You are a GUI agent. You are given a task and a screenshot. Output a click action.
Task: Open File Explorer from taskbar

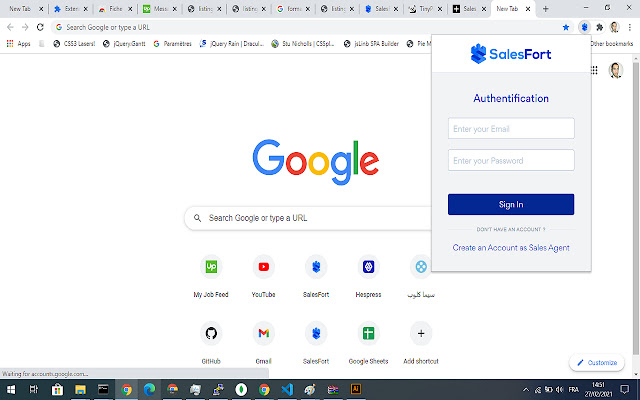coord(80,389)
